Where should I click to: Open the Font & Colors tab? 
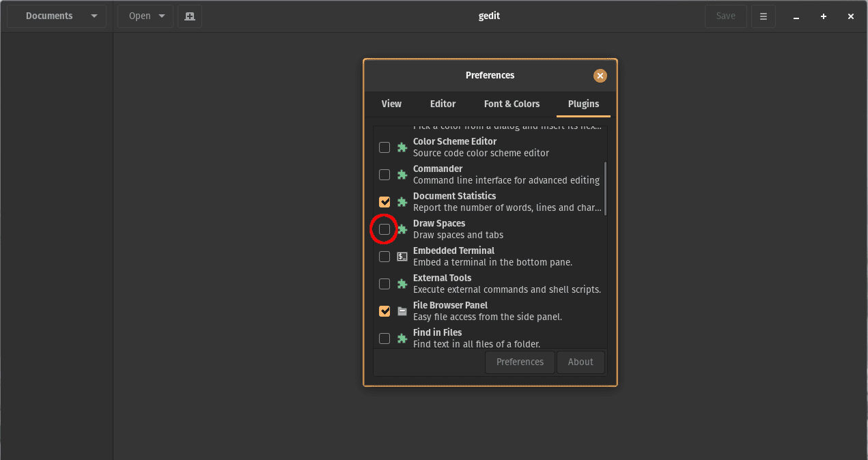[512, 104]
